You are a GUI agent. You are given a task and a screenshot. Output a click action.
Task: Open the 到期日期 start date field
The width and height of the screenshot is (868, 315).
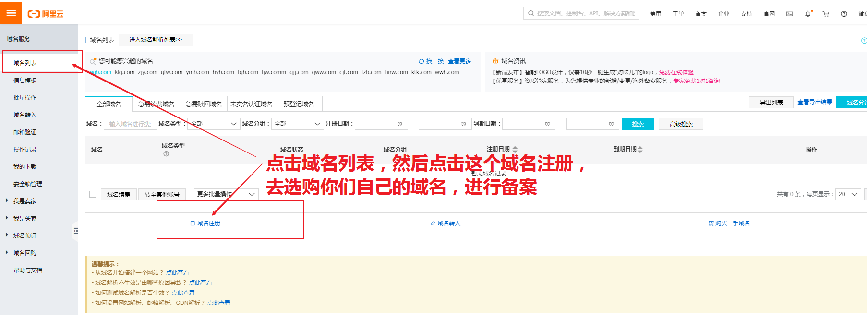529,124
